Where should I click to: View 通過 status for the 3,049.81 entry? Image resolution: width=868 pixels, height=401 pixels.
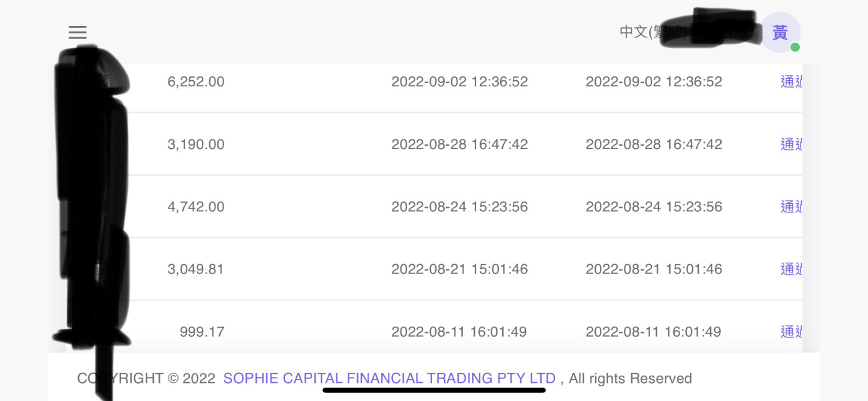[x=791, y=269]
